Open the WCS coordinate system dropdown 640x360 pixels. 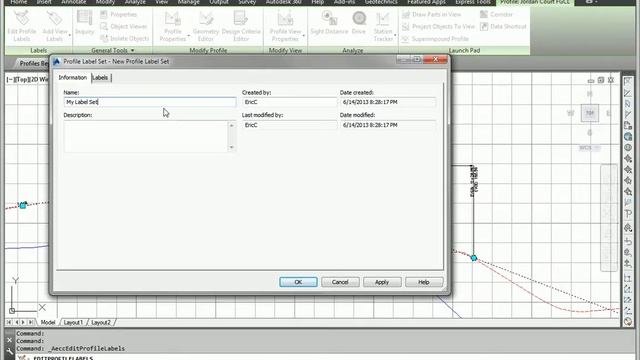click(x=589, y=148)
